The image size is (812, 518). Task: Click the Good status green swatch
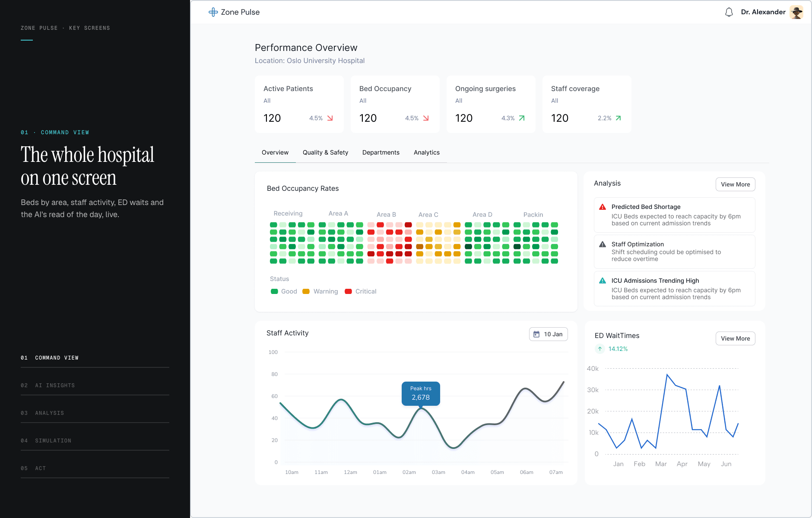point(274,291)
